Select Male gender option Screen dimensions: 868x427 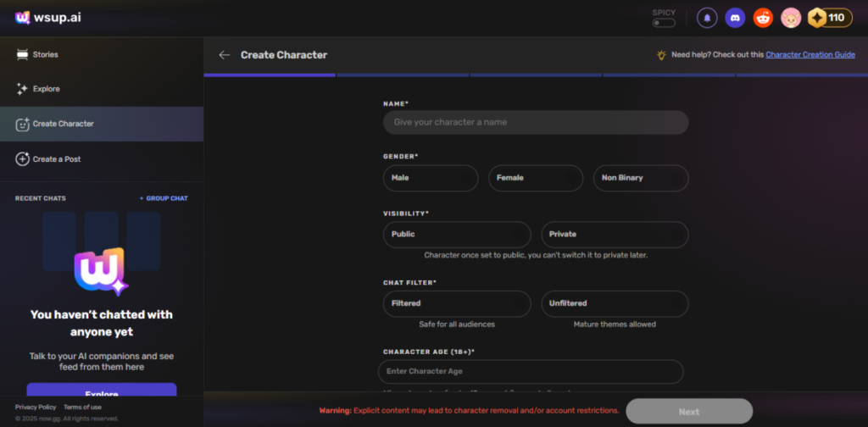(x=431, y=178)
